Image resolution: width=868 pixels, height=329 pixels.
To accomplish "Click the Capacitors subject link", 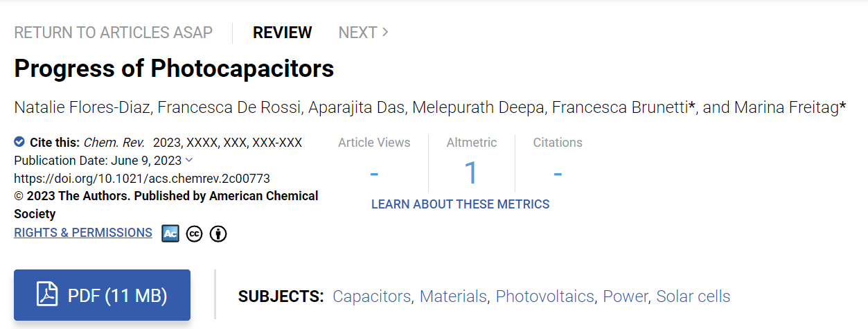I will (372, 296).
